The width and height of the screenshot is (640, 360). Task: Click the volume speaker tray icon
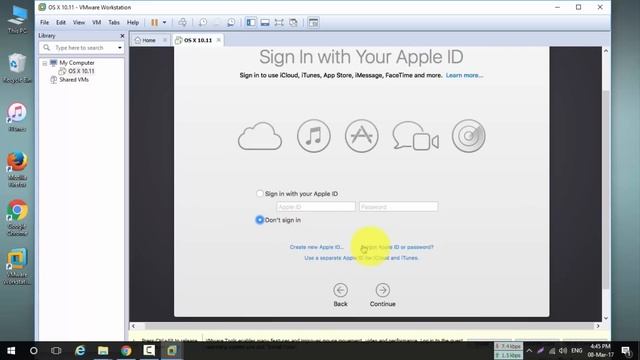point(563,351)
